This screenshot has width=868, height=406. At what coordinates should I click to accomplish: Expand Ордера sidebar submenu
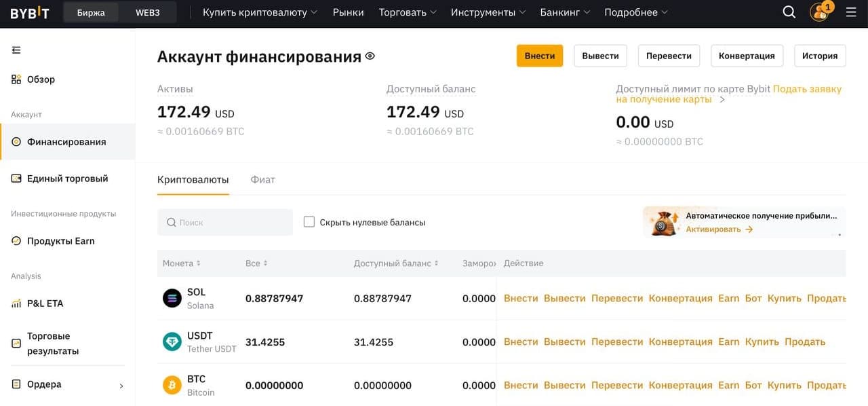coord(121,386)
